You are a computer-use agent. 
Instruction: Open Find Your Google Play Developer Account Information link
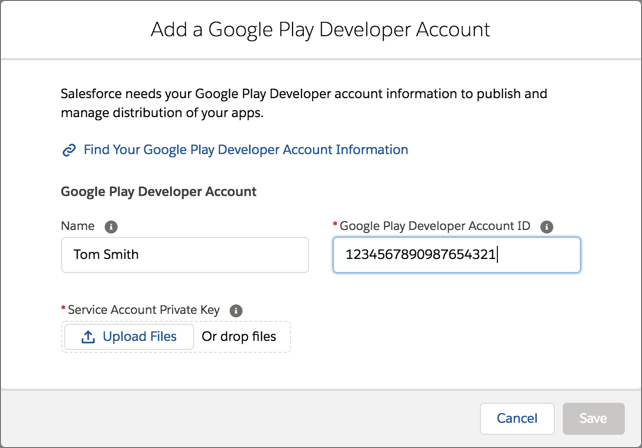[x=246, y=150]
